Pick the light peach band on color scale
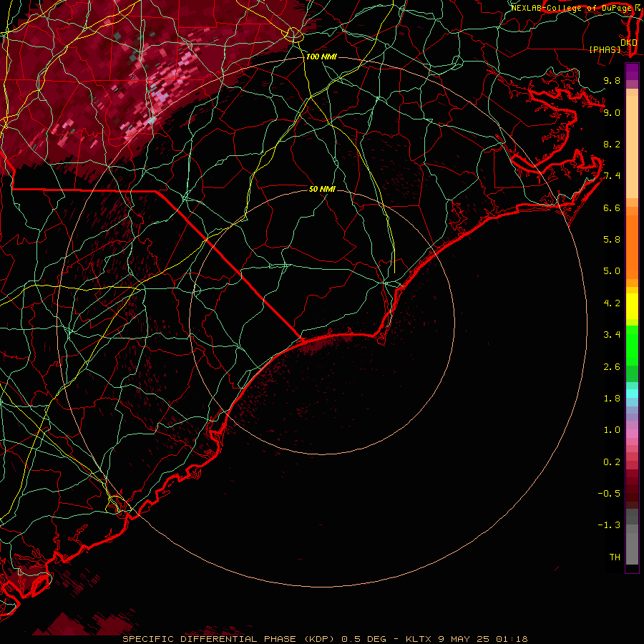This screenshot has height=644, width=644. (x=632, y=147)
